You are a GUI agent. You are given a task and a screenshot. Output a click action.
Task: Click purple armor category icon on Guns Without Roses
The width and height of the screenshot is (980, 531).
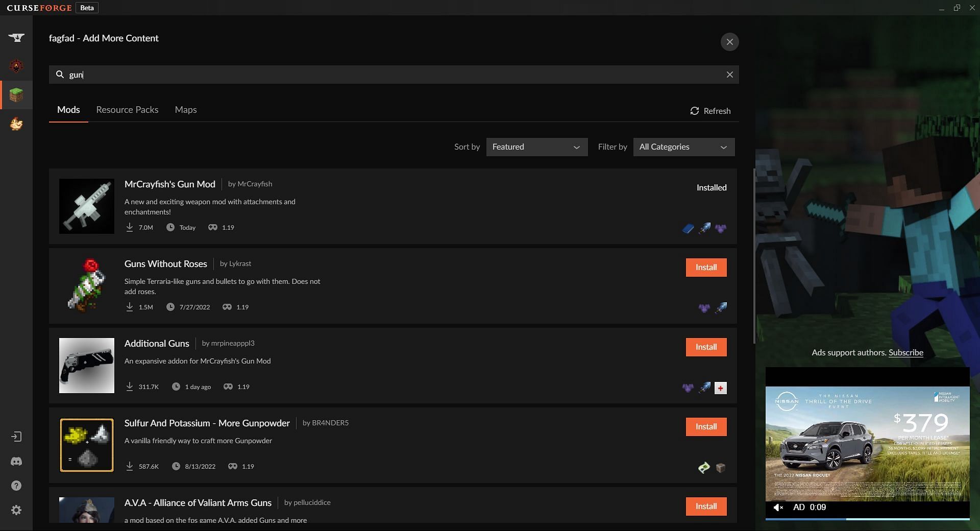point(704,308)
